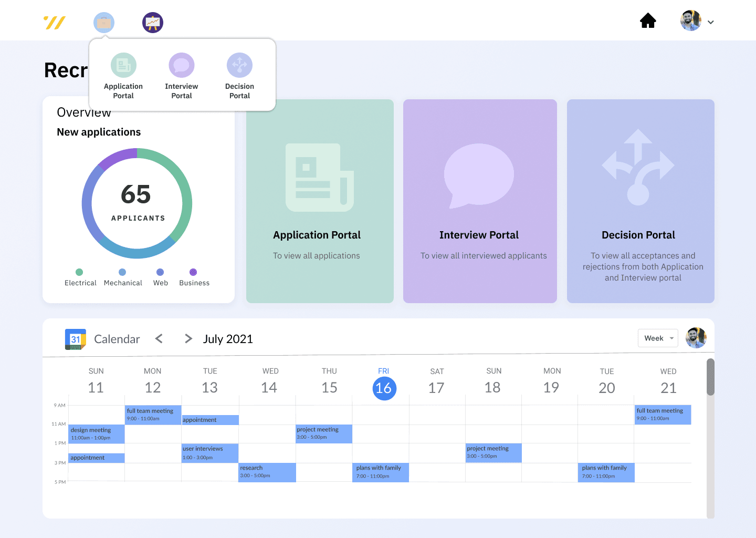Select Interview Portal in the popup menu
Screen dimensions: 756x538
(x=182, y=76)
